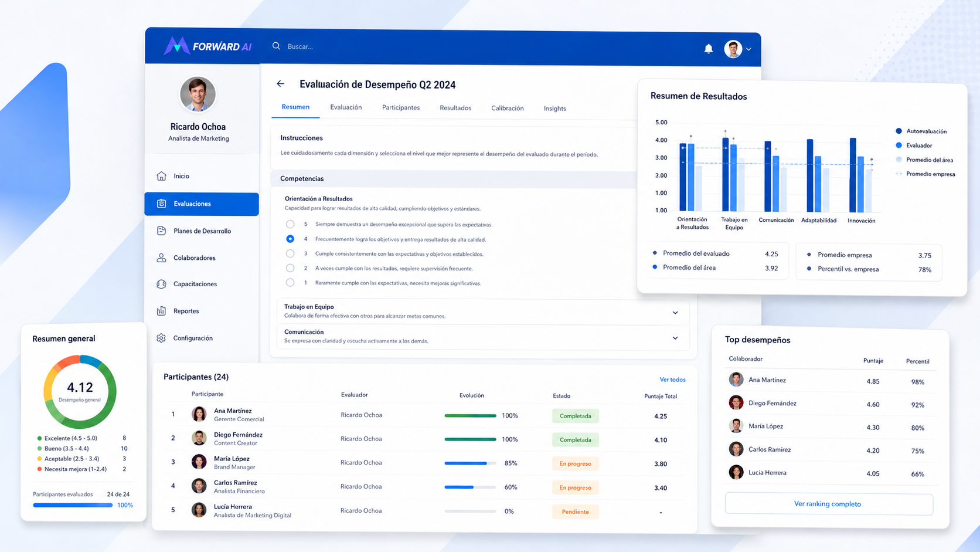Open the Insights tab

(x=554, y=109)
